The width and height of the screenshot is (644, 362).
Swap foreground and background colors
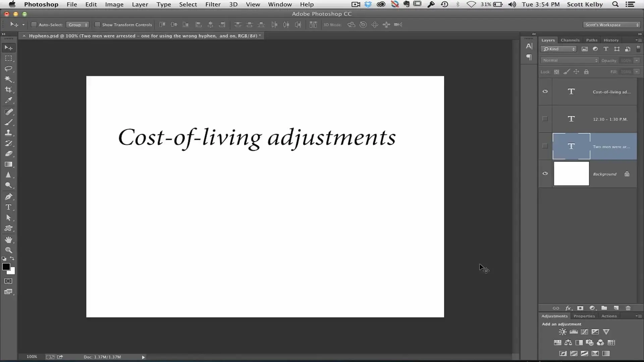[x=12, y=258]
